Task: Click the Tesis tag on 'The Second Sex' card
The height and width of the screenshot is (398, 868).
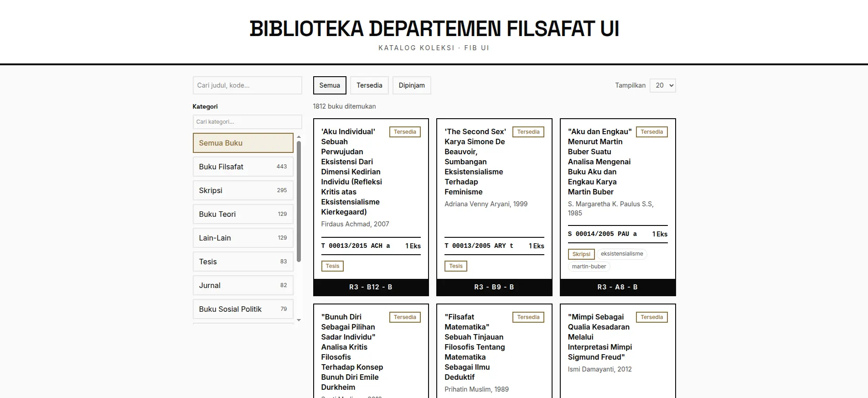Action: [456, 266]
